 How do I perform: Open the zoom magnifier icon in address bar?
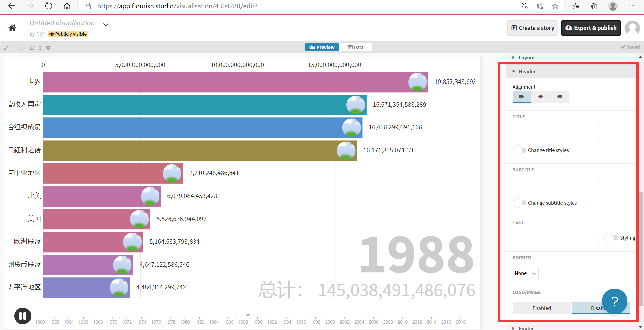pyautogui.click(x=525, y=6)
